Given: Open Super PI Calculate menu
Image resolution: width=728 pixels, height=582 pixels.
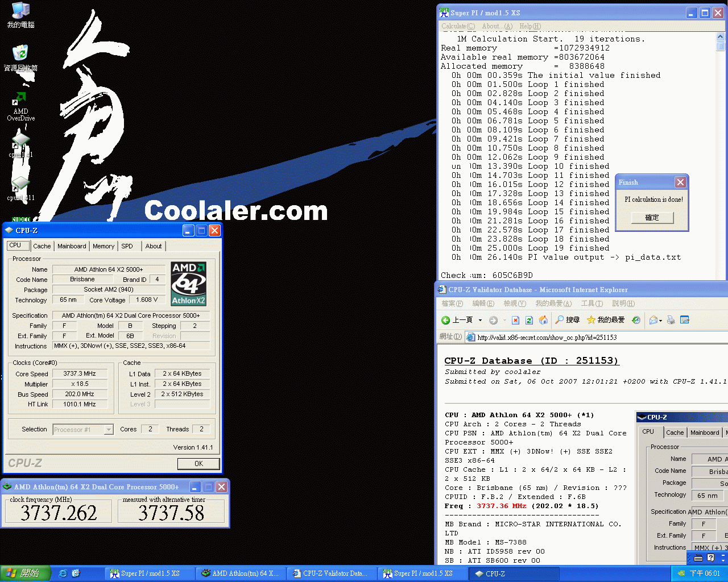Looking at the screenshot, I should click(458, 26).
